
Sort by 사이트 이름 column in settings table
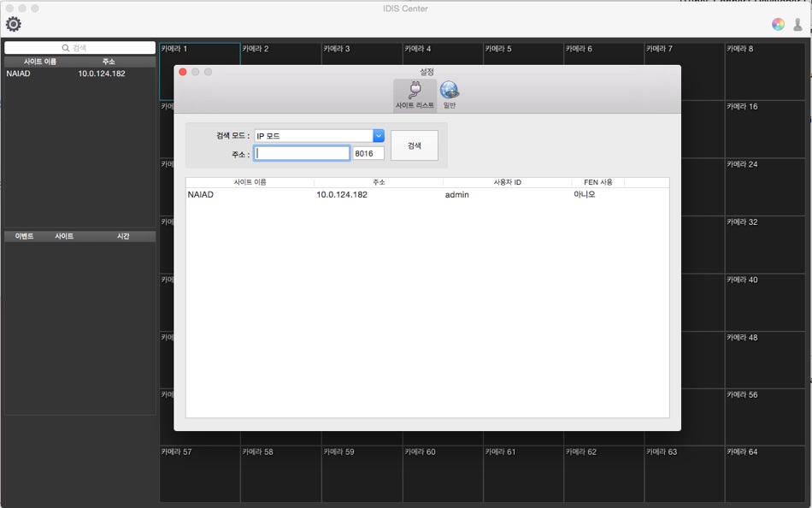(x=250, y=182)
